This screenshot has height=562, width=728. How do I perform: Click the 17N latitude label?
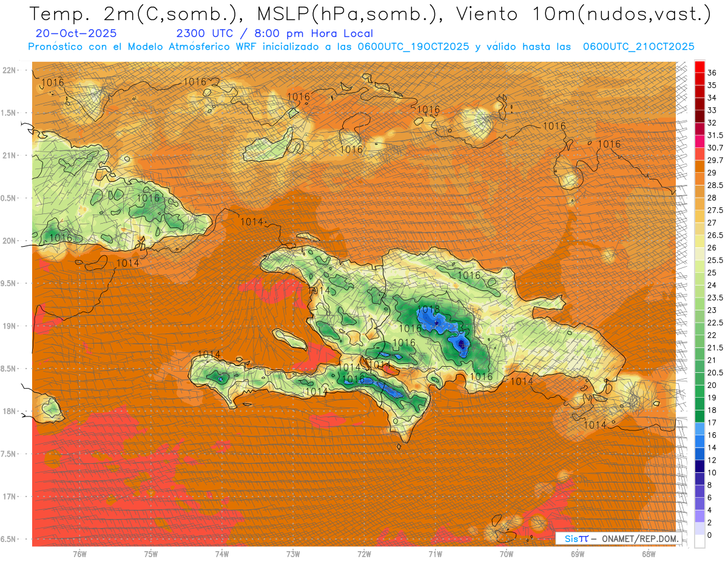(8, 497)
